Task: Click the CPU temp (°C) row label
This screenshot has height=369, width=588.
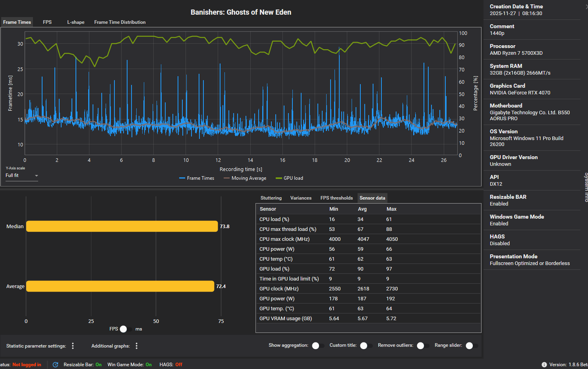Action: 276,259
